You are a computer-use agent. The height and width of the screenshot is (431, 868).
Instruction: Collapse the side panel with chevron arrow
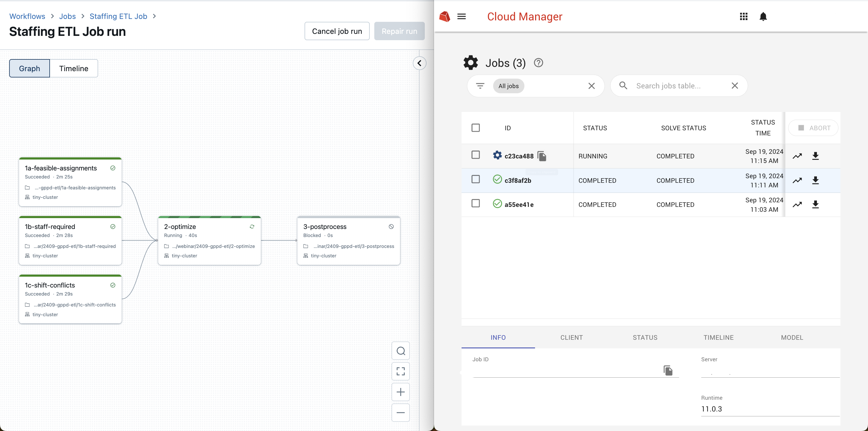[419, 63]
